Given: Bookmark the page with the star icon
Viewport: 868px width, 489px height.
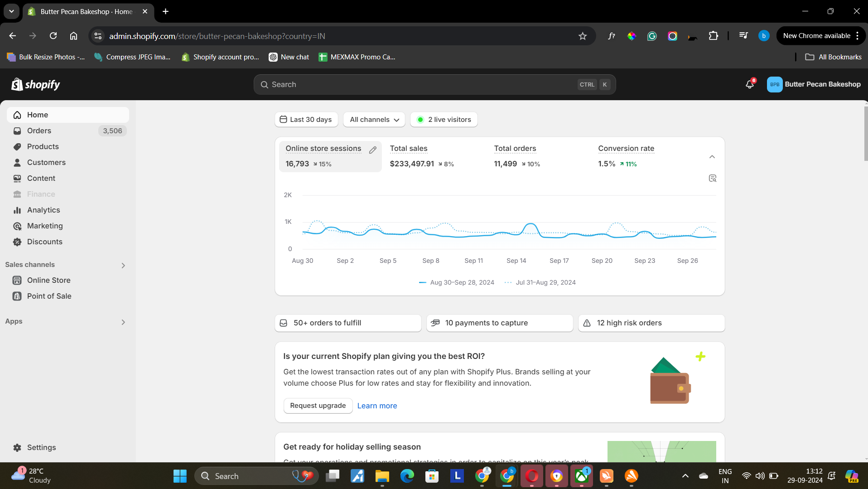Looking at the screenshot, I should [x=583, y=36].
